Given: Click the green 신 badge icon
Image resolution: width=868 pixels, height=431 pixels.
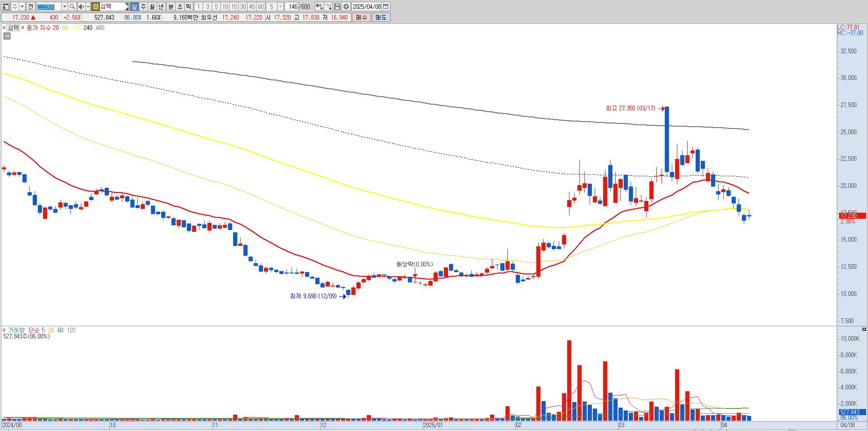Looking at the screenshot, I should (95, 7).
